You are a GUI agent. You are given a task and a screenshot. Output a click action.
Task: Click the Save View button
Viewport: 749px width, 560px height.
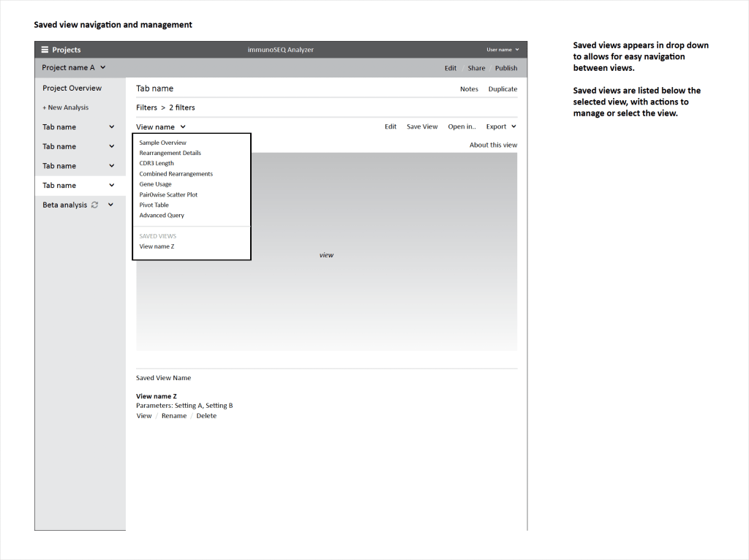click(x=422, y=126)
